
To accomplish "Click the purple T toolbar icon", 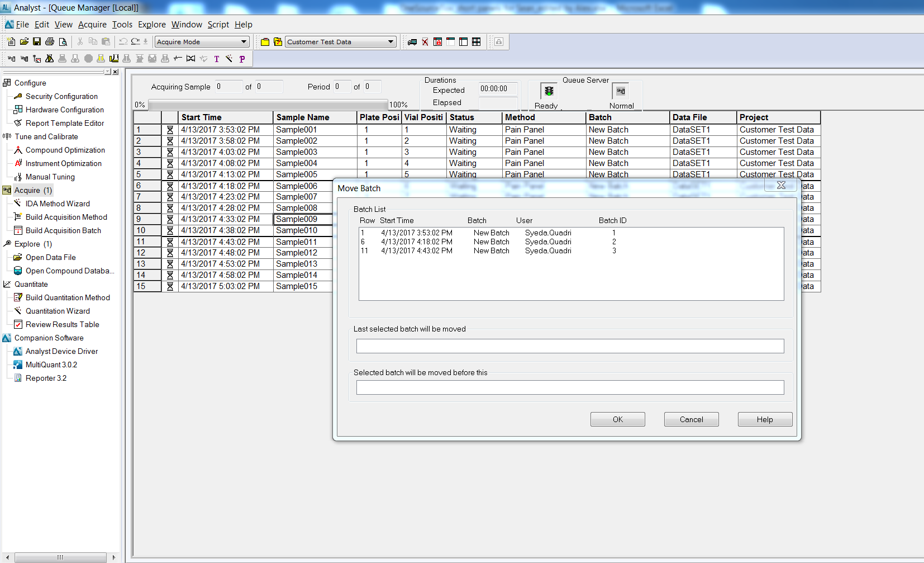I will (217, 59).
